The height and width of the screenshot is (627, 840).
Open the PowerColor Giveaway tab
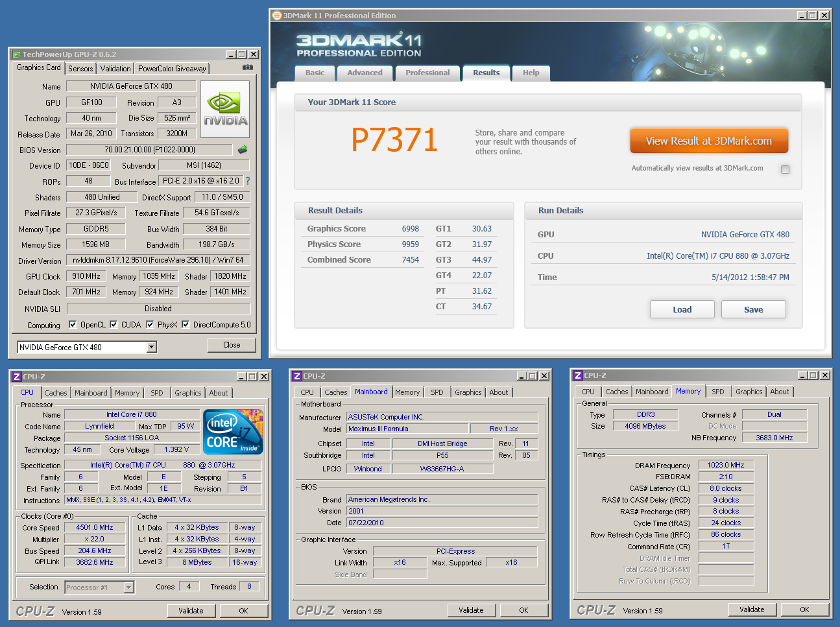(x=172, y=69)
